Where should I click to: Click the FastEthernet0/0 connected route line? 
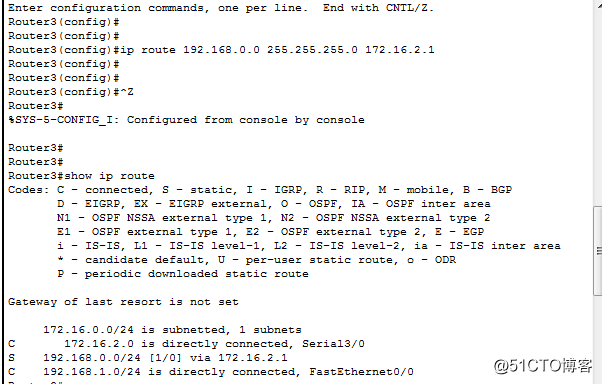click(211, 372)
